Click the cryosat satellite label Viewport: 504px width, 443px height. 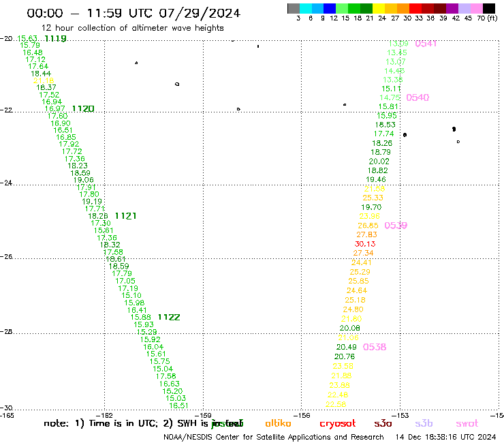338,424
